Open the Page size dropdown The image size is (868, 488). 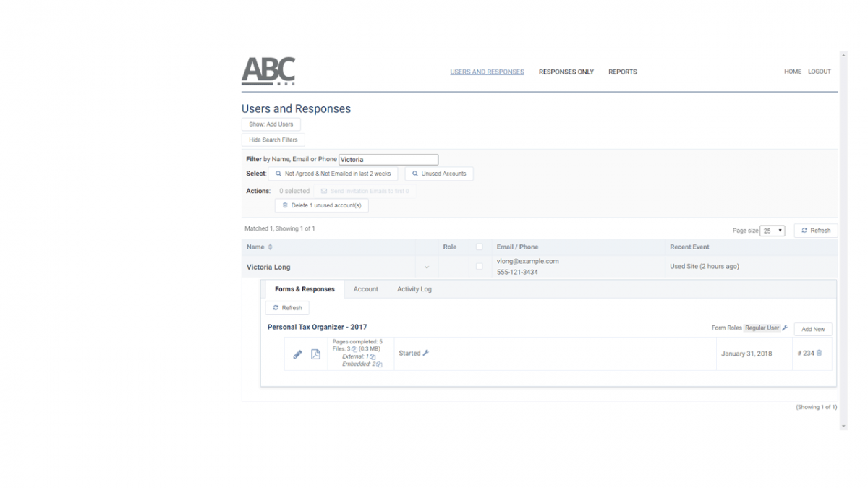click(x=772, y=231)
